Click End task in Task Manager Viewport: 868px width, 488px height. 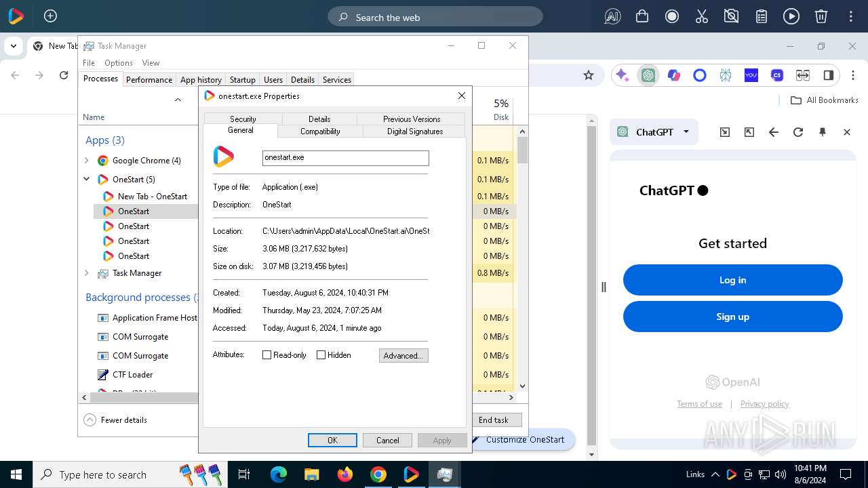pos(497,420)
